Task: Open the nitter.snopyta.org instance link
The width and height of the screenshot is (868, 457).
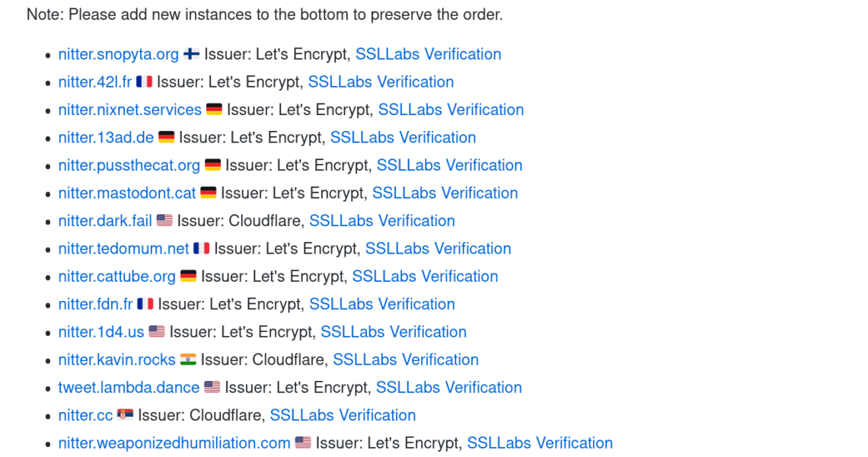Action: pyautogui.click(x=118, y=54)
